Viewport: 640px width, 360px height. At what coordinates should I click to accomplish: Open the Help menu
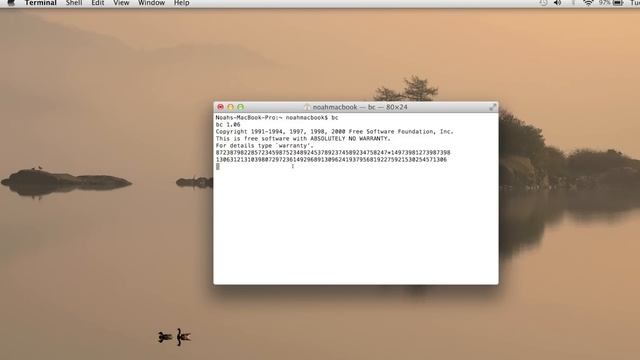coord(182,3)
